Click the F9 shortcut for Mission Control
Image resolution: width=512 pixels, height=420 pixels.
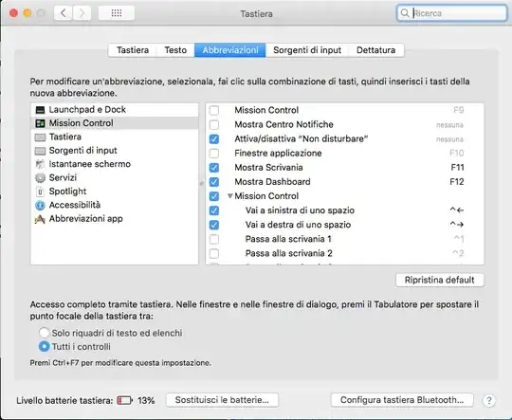coord(459,110)
